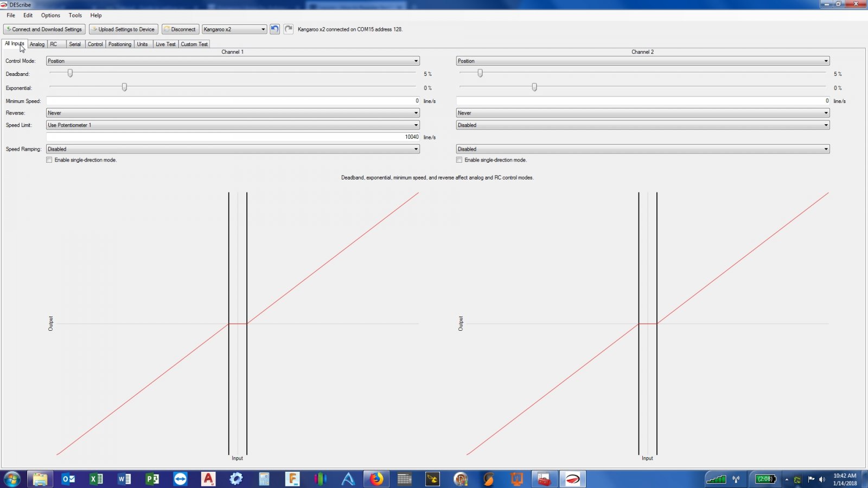Screen dimensions: 868x488
Task: Click Channel 1 Deadband slider handle
Action: tap(70, 73)
